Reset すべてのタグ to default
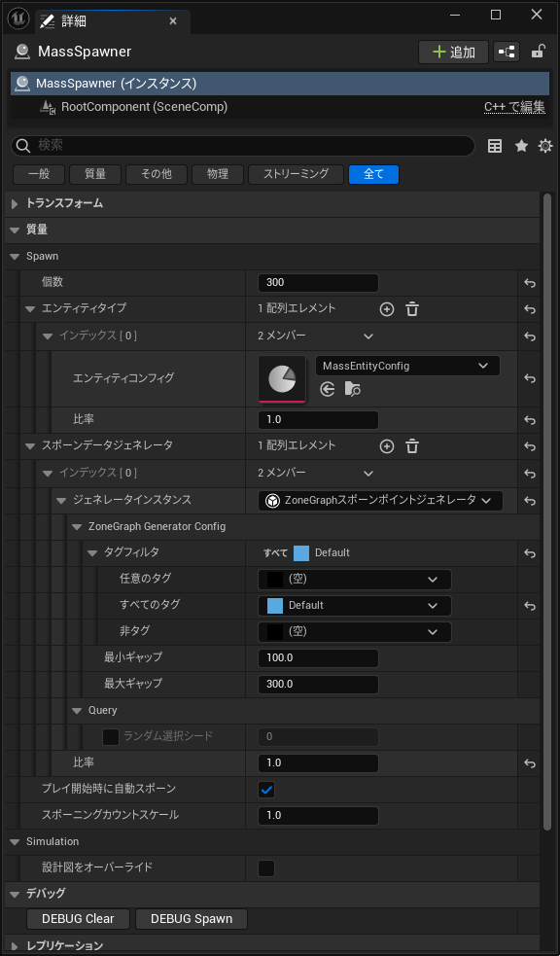Image resolution: width=560 pixels, height=956 pixels. click(x=530, y=606)
